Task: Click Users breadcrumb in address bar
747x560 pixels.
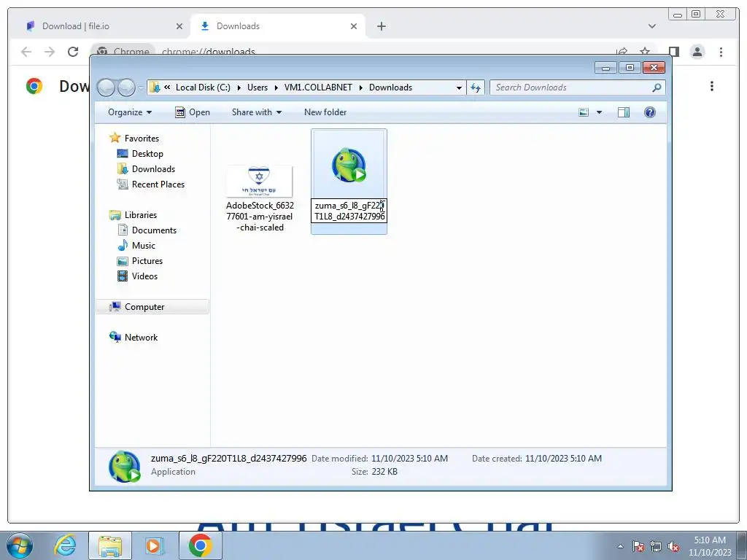Action: pos(258,87)
